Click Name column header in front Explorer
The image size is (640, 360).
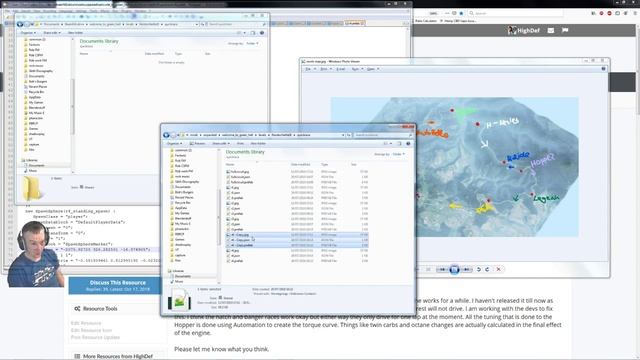[230, 164]
